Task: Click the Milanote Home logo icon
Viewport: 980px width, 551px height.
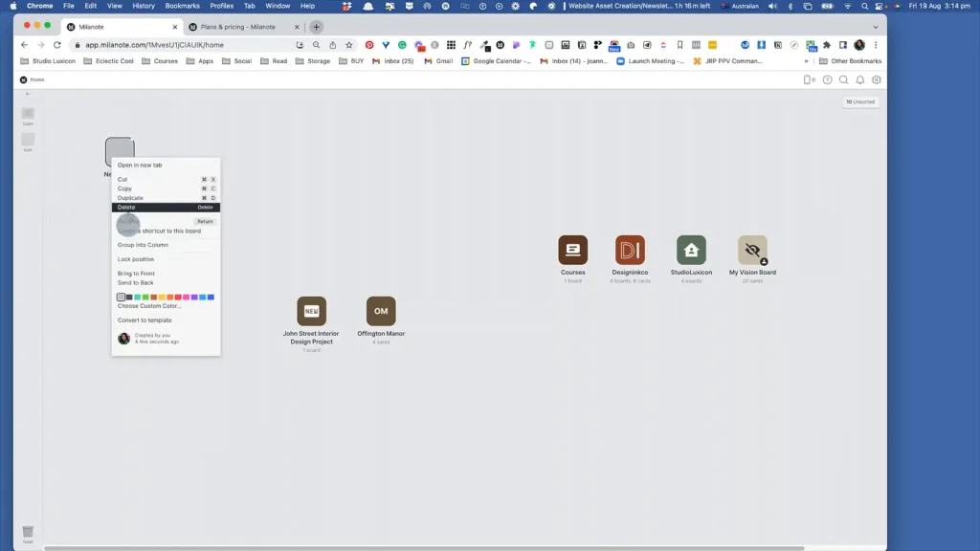Action: coord(23,80)
